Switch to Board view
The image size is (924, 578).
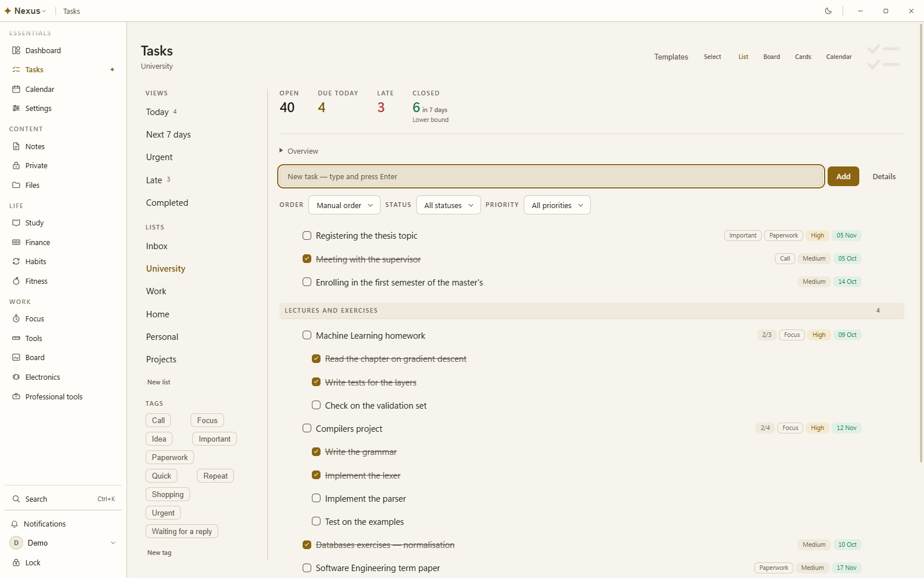[772, 57]
